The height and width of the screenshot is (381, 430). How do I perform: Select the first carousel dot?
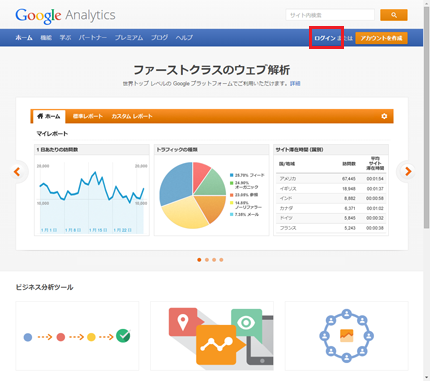point(199,260)
